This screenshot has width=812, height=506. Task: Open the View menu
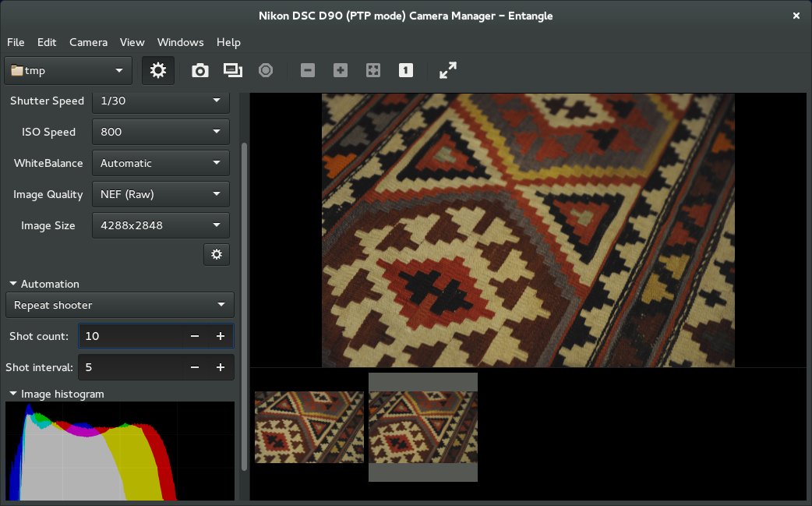(x=132, y=42)
